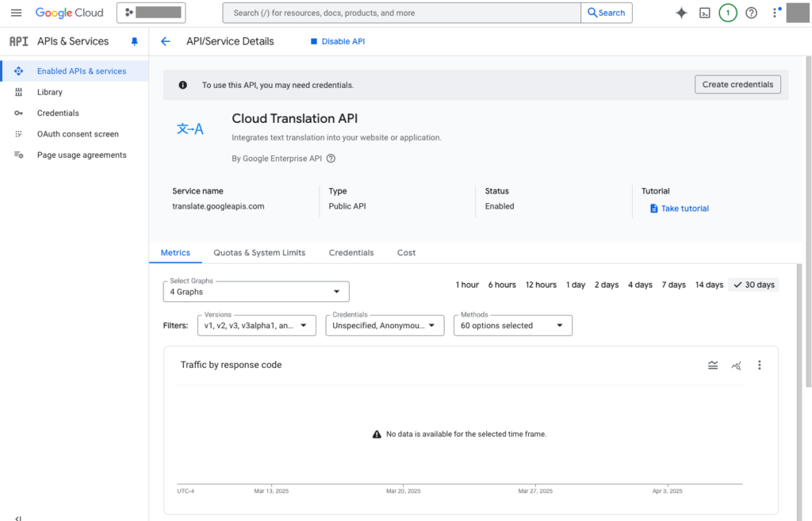This screenshot has width=812, height=521.
Task: Open notifications badge showing 1
Action: pos(728,13)
